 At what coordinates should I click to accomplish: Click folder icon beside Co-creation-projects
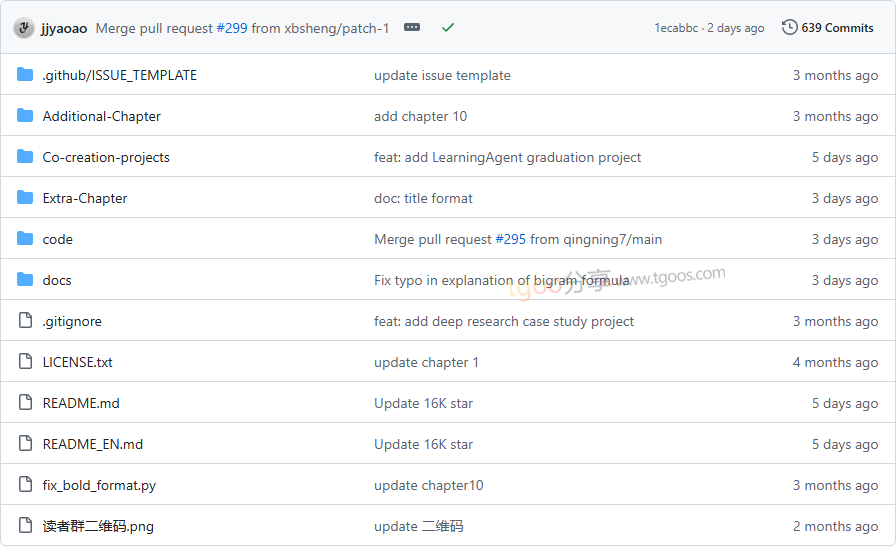click(25, 157)
